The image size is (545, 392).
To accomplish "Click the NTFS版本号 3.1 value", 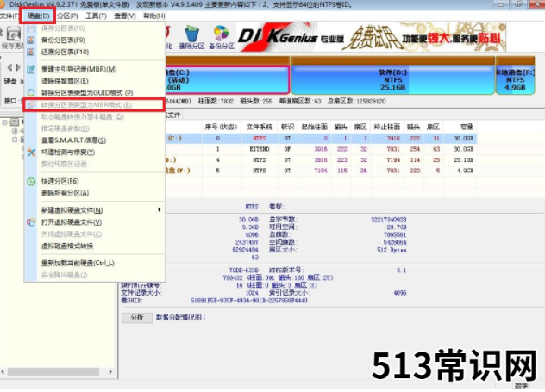I will coord(401,271).
